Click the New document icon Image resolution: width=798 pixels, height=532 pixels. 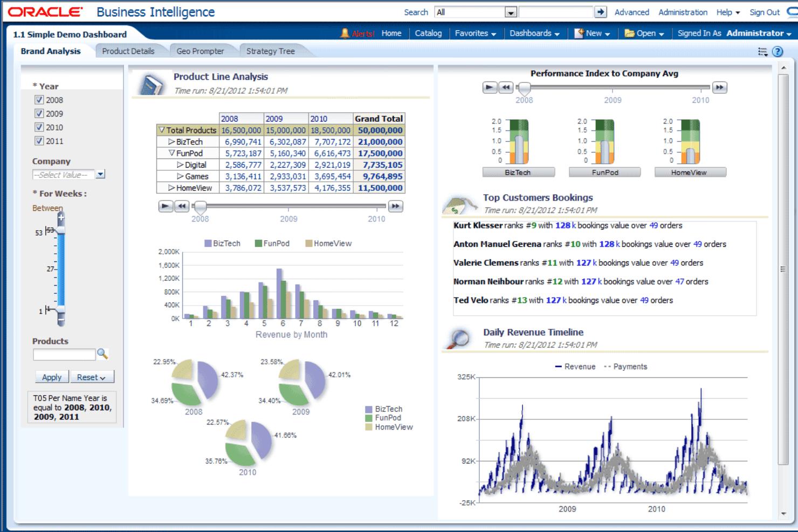[579, 33]
